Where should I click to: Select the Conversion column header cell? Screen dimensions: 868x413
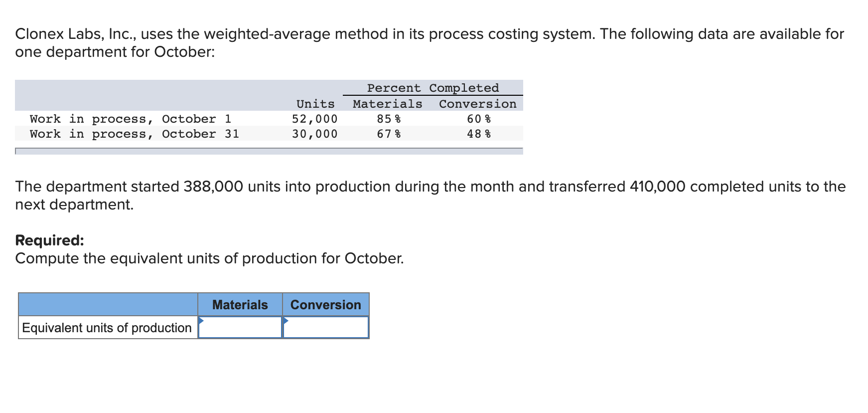tap(325, 305)
